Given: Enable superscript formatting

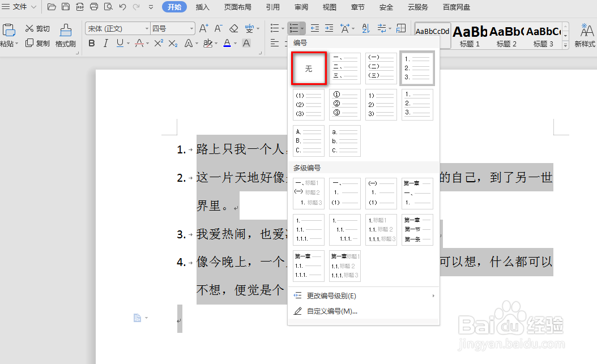Looking at the screenshot, I should (x=158, y=42).
